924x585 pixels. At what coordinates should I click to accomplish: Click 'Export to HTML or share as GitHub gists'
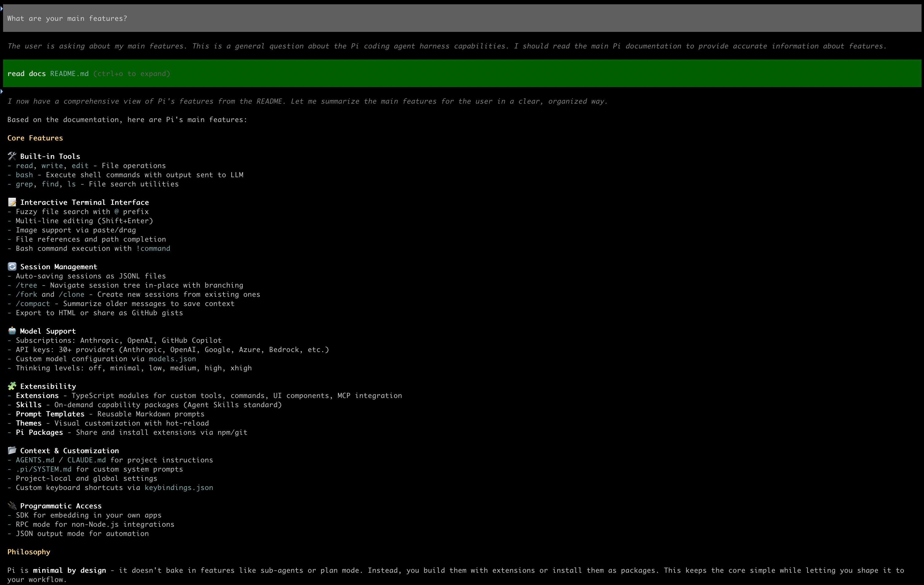pyautogui.click(x=99, y=313)
